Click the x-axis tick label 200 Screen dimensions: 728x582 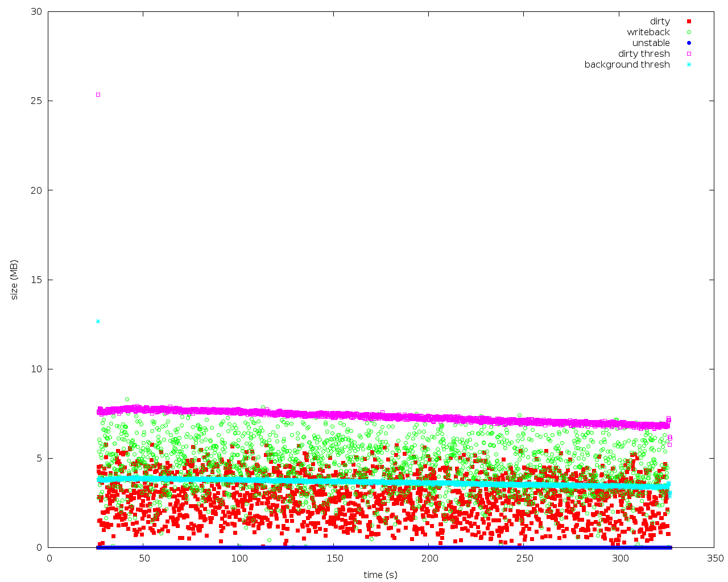(x=429, y=558)
